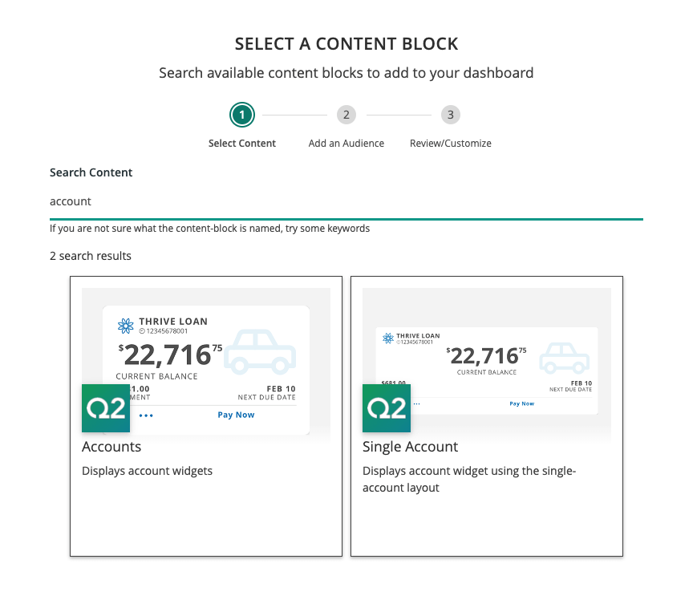This screenshot has width=697, height=616.
Task: Select the Accounts content block title
Action: pyautogui.click(x=111, y=447)
